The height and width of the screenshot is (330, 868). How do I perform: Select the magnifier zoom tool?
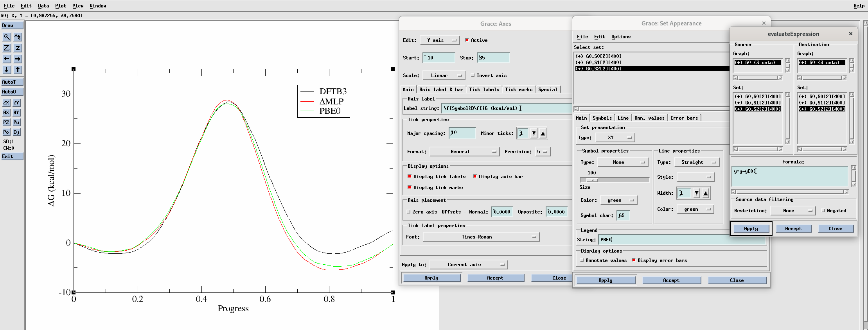(x=7, y=37)
